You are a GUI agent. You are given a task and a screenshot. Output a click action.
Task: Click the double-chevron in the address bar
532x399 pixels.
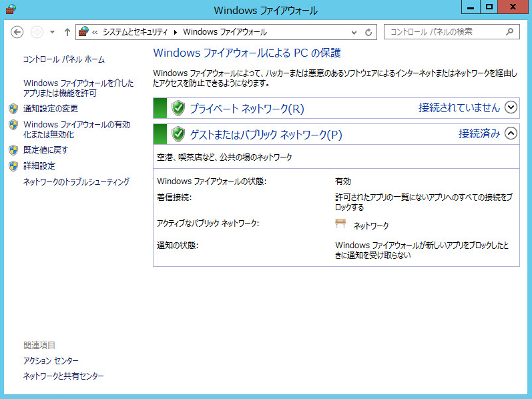[95, 32]
